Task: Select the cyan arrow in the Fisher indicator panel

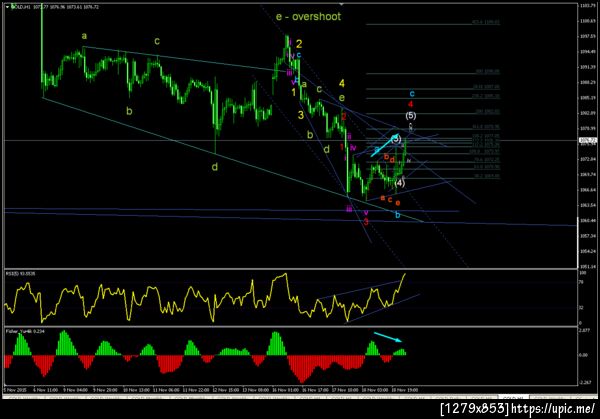Action: click(x=388, y=337)
